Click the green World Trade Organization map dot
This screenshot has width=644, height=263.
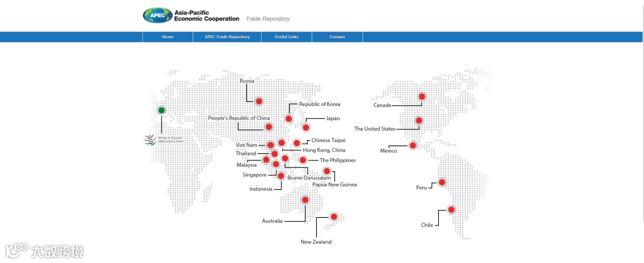162,110
